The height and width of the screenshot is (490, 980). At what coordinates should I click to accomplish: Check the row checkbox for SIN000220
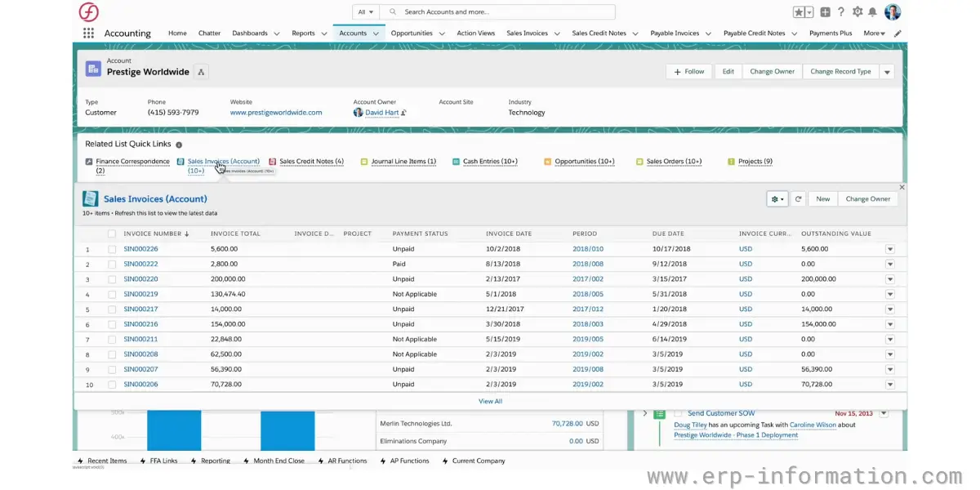click(111, 278)
